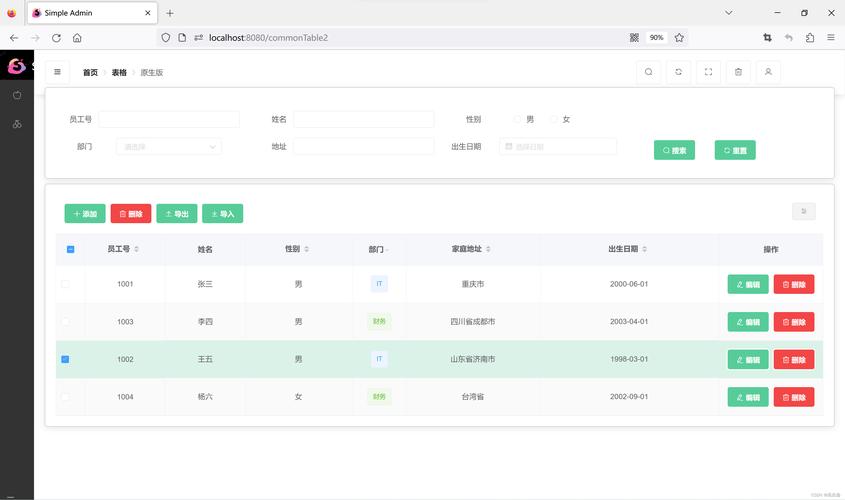Viewport: 845px width, 500px height.
Task: Click into the 姓名 search input
Action: 364,119
